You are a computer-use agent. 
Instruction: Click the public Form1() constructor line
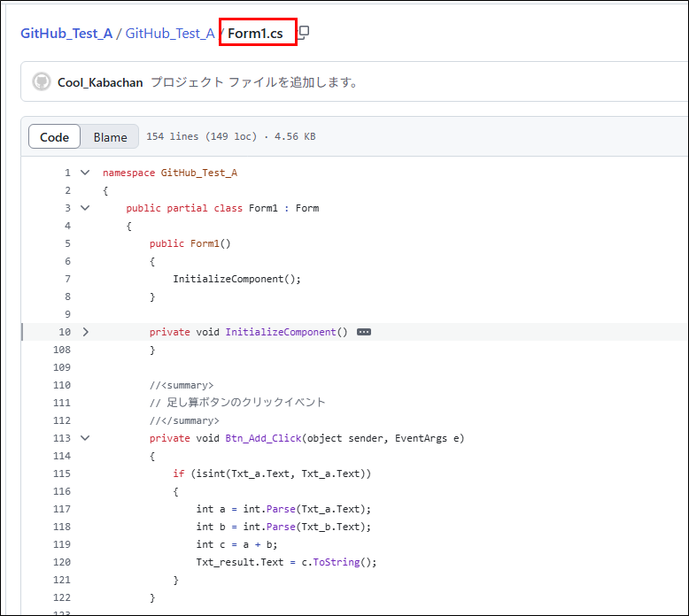pyautogui.click(x=190, y=243)
